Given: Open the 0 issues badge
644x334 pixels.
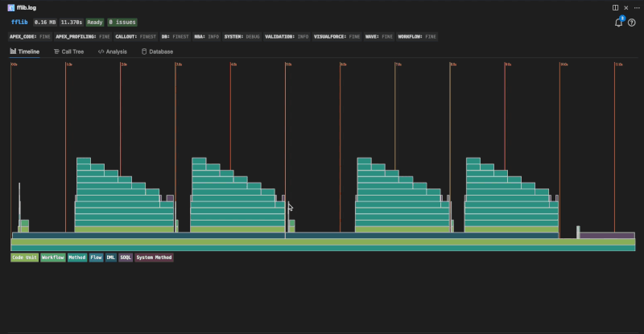Looking at the screenshot, I should point(122,23).
